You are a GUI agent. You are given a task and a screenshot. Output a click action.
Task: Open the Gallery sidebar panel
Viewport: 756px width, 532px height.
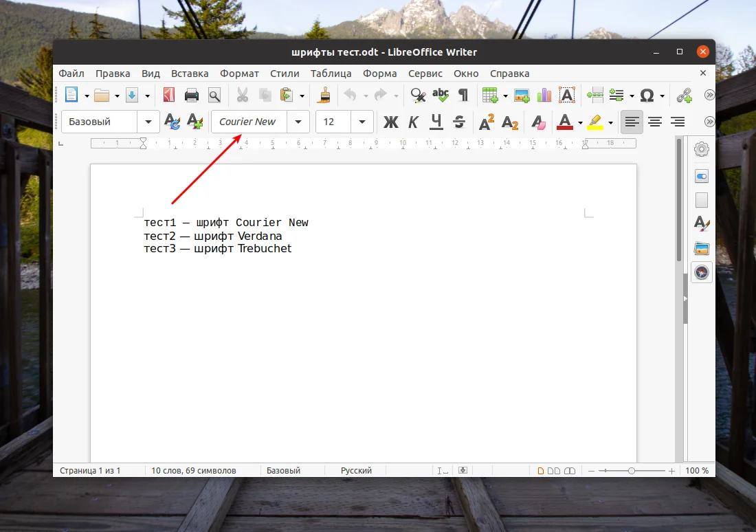point(701,248)
